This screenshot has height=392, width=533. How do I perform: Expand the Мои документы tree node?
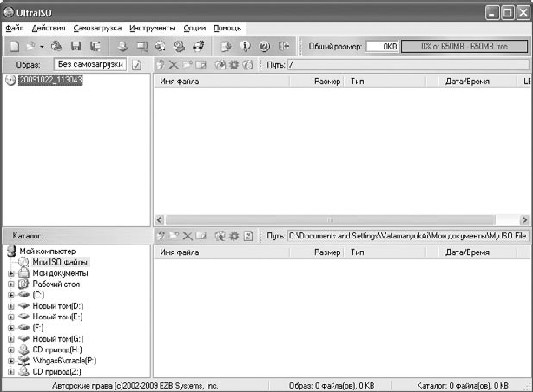pos(11,273)
